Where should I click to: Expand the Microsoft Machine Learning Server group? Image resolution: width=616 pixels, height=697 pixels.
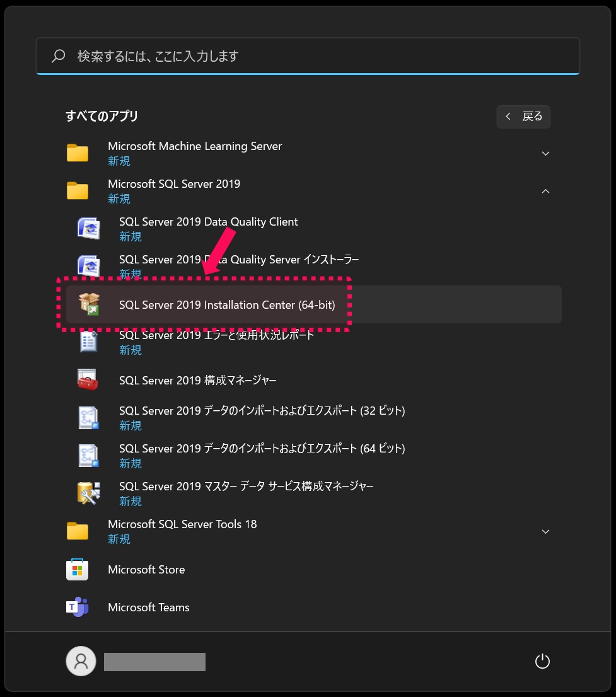point(545,153)
